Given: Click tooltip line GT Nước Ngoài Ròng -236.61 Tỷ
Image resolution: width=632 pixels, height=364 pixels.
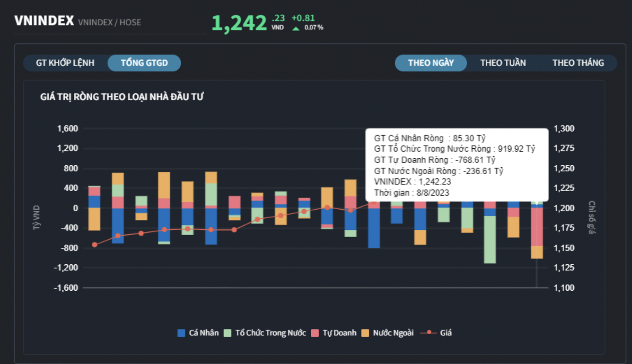Looking at the screenshot, I should 439,171.
